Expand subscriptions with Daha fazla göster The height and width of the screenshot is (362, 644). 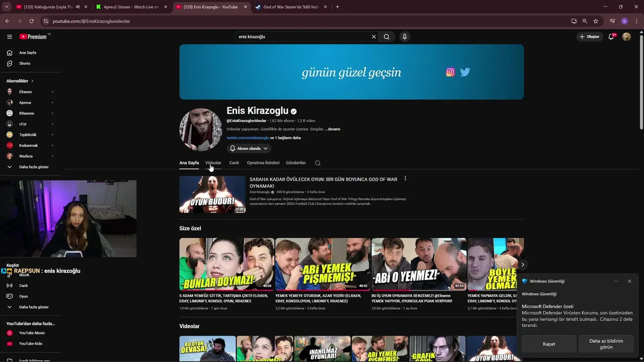coord(34,167)
